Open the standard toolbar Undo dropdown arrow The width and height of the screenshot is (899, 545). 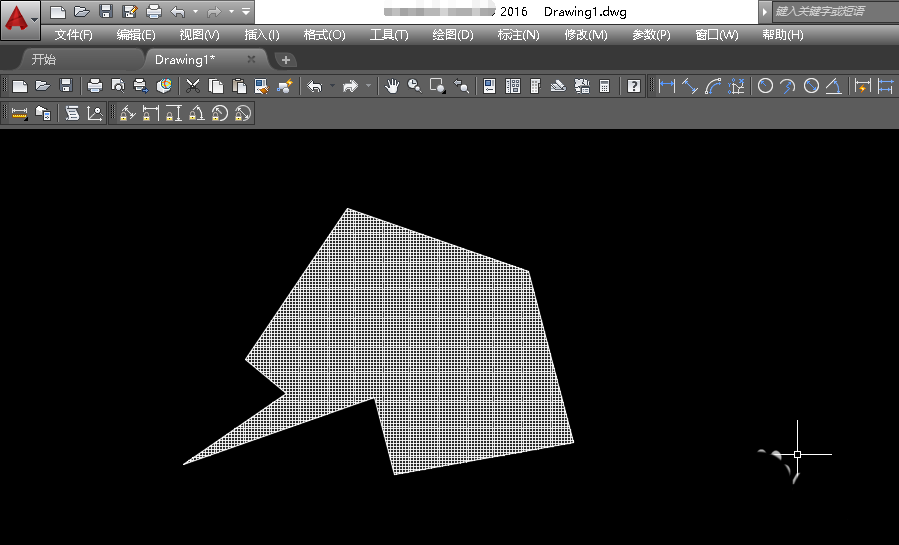(x=332, y=86)
